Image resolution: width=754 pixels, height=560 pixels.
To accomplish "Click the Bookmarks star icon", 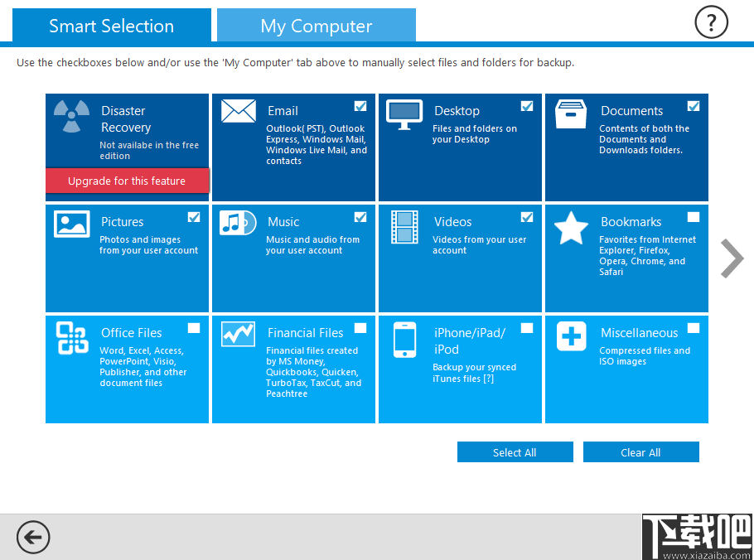I will coord(571,228).
